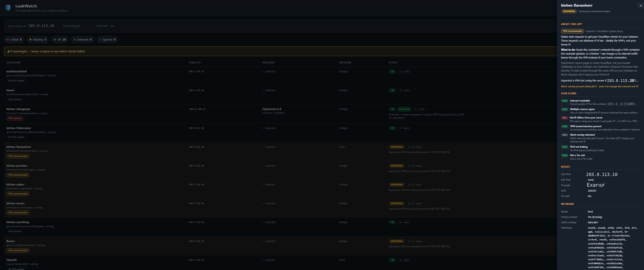Click the Exit IPv4 value in Result section

coord(602,174)
